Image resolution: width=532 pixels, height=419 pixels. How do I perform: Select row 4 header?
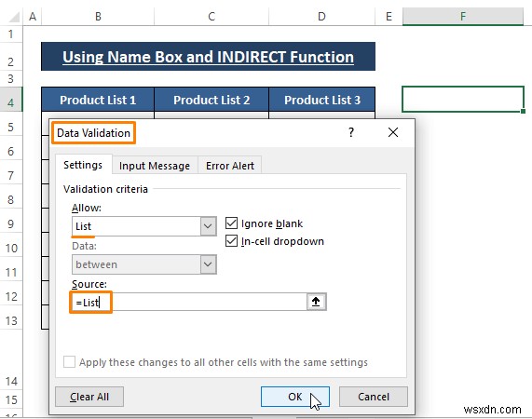pyautogui.click(x=11, y=102)
